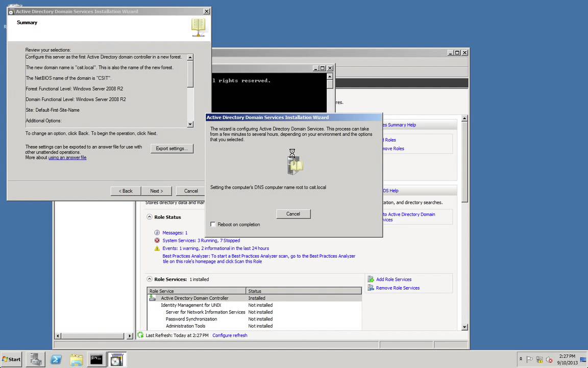Image resolution: width=588 pixels, height=368 pixels.
Task: Launch Windows PowerShell from the taskbar
Action: pos(56,359)
